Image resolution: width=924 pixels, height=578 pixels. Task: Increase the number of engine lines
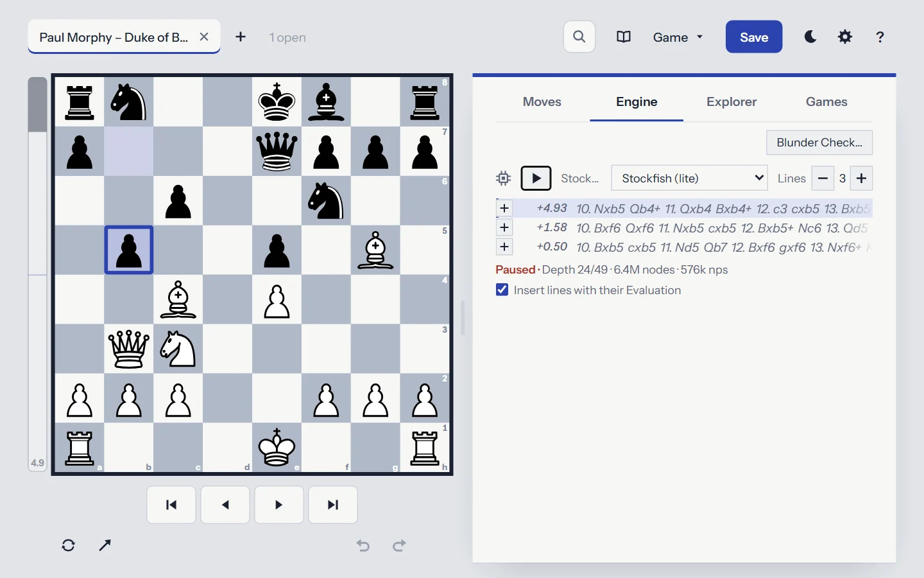(x=862, y=178)
